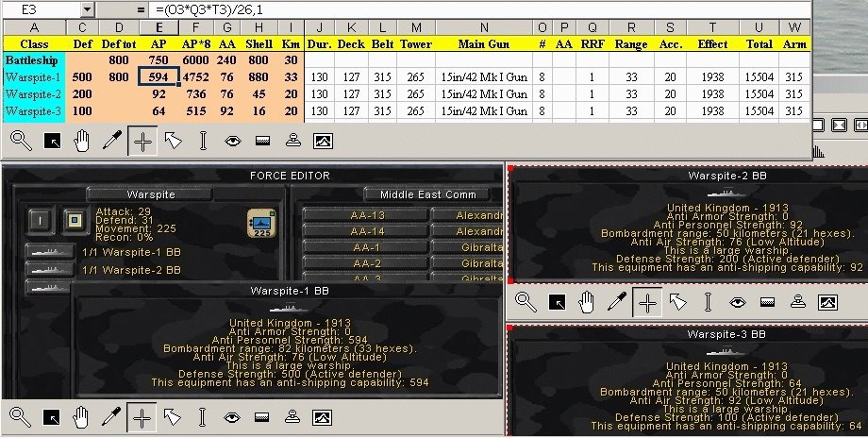Click the naval unit counter icon showing 225
Image resolution: width=868 pixels, height=438 pixels.
[x=262, y=223]
